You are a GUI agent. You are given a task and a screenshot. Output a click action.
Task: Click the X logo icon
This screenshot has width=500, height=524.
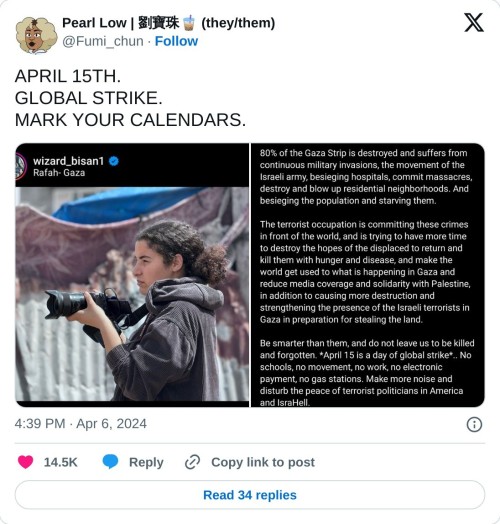474,23
